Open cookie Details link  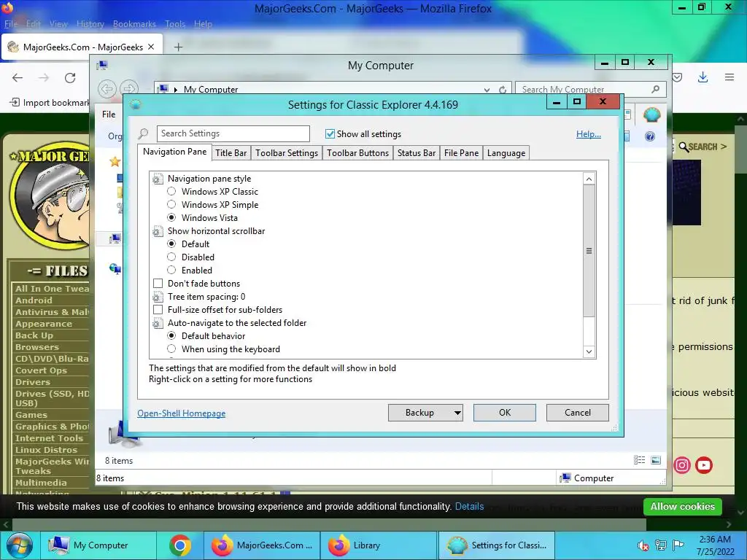(469, 507)
